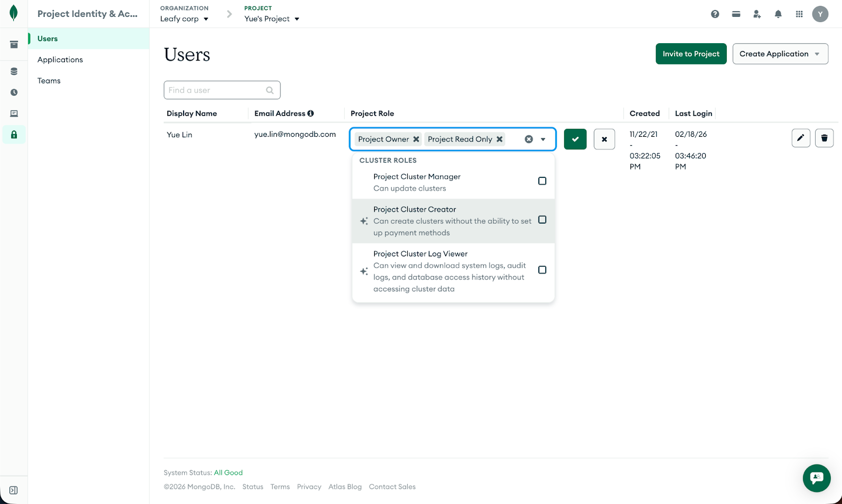Click the Project Role column header
The width and height of the screenshot is (842, 504).
click(372, 113)
